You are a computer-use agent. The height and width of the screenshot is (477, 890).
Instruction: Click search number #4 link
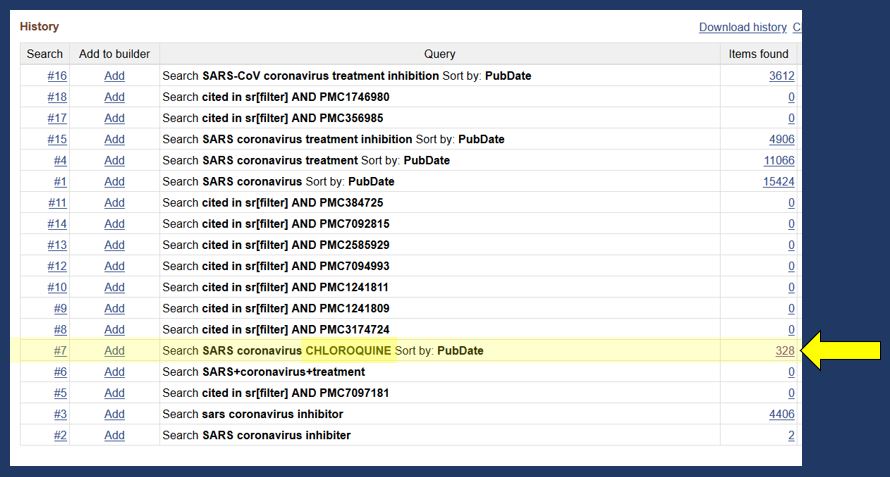60,160
